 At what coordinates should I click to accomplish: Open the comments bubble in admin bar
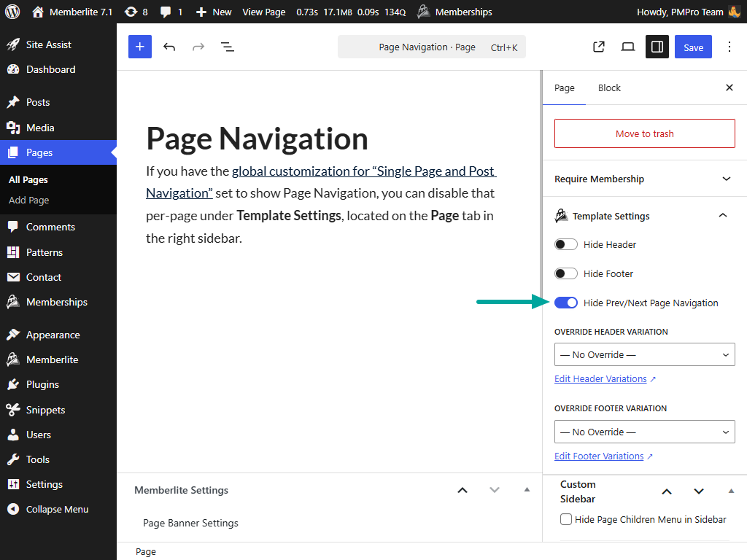coord(171,12)
